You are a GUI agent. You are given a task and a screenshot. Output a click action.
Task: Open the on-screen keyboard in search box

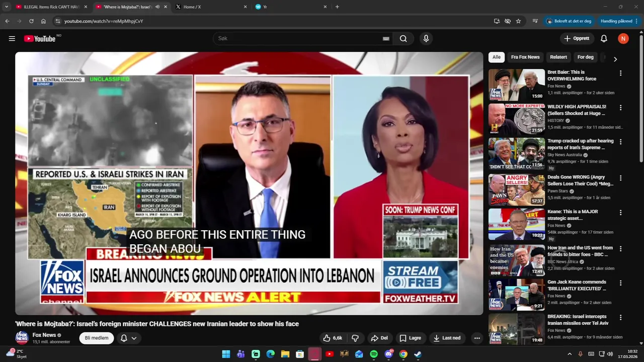(386, 39)
